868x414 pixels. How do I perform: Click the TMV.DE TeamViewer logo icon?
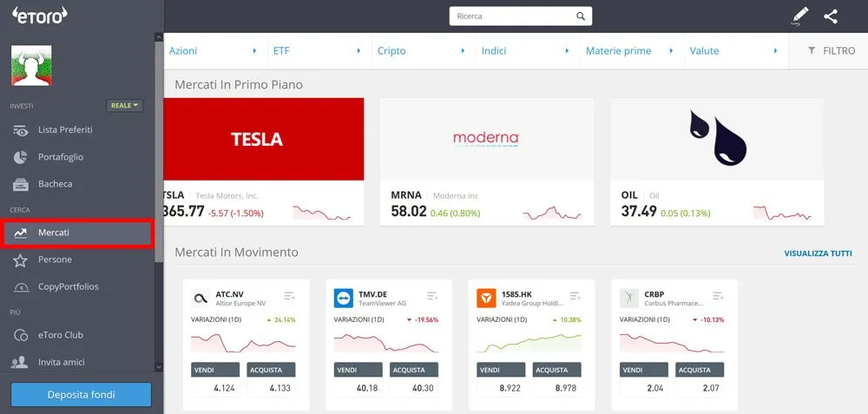pos(343,299)
